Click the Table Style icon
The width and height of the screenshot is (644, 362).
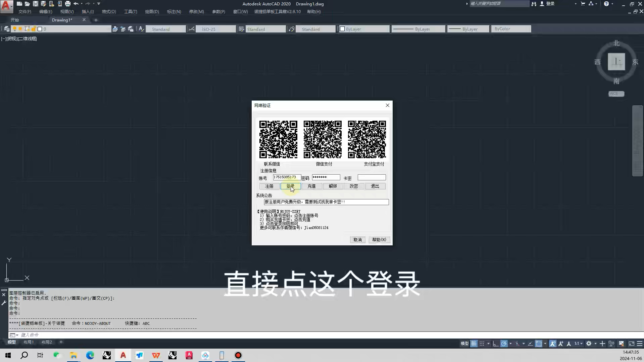241,29
